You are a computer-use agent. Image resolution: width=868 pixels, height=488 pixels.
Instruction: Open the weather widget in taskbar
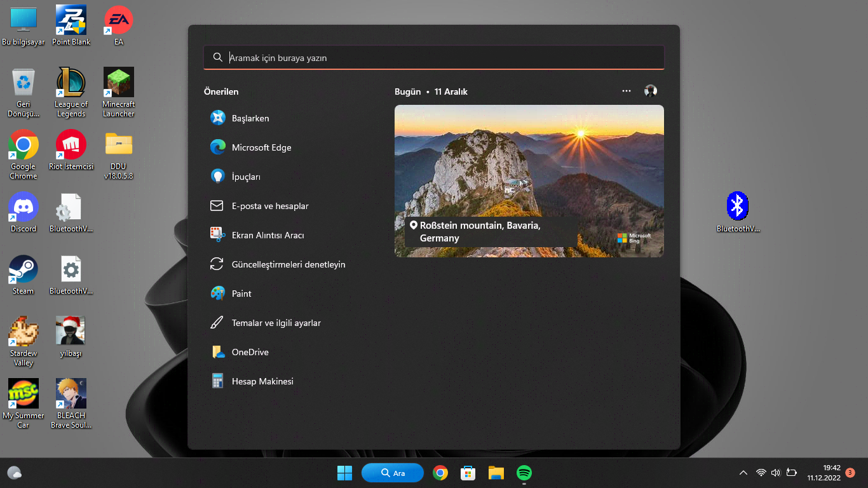click(15, 473)
